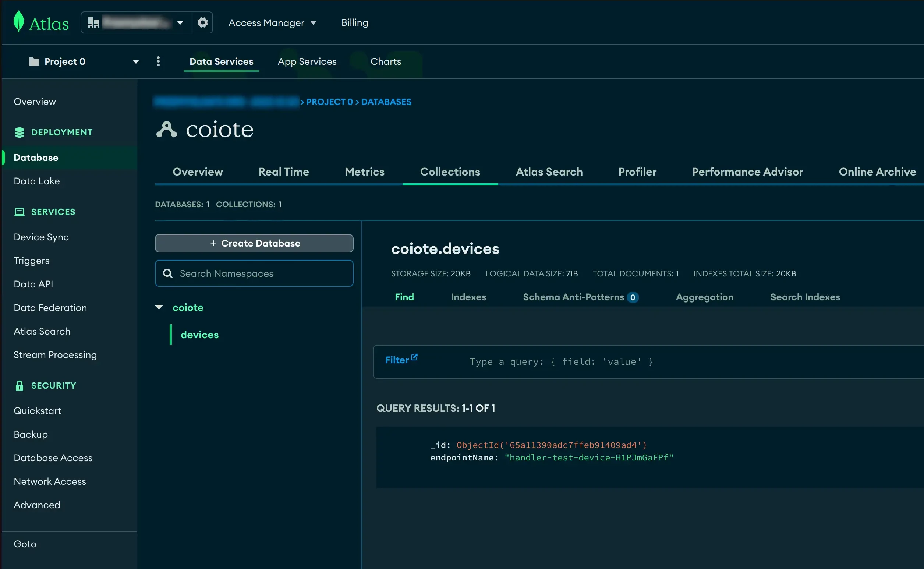Open the Profiler tab
The width and height of the screenshot is (924, 569).
[x=637, y=172]
